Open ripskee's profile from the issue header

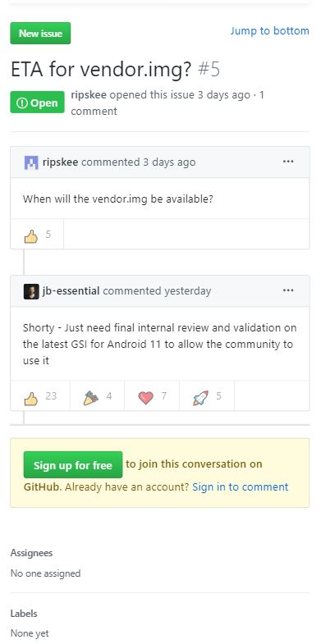point(89,95)
